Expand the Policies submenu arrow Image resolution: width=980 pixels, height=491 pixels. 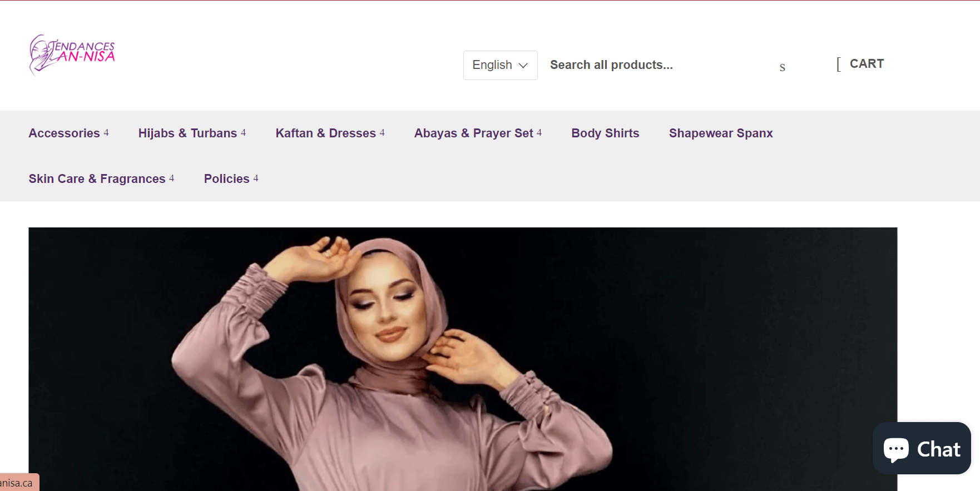coord(256,178)
